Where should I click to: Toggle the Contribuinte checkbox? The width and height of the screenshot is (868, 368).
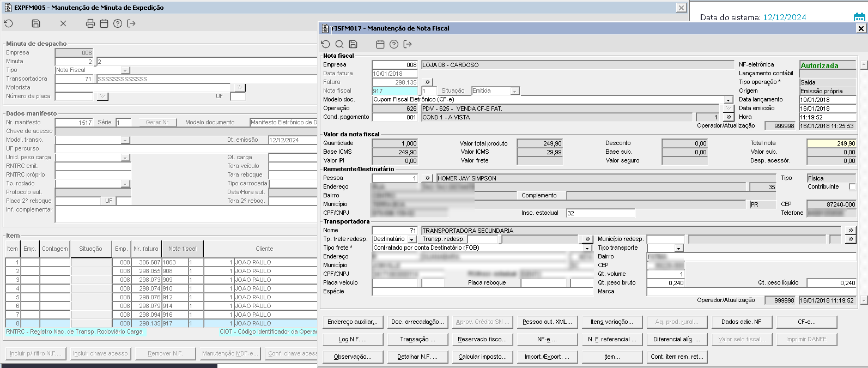click(x=852, y=187)
